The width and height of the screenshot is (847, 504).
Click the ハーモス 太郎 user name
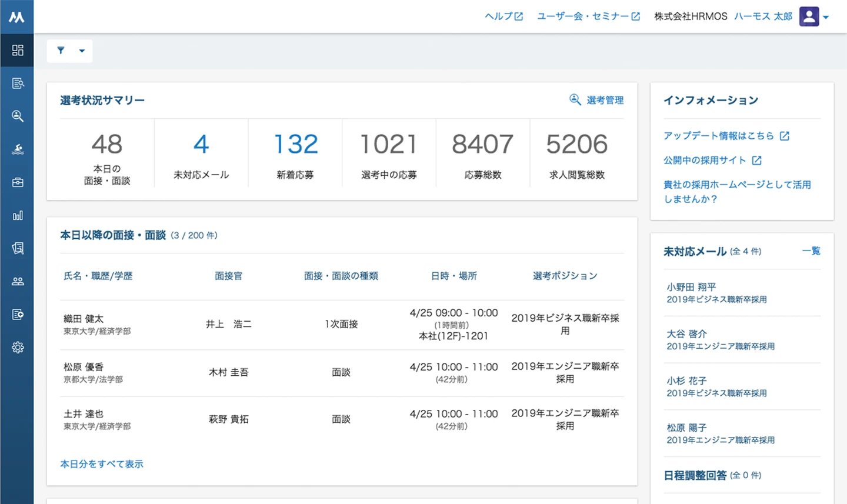(x=763, y=16)
